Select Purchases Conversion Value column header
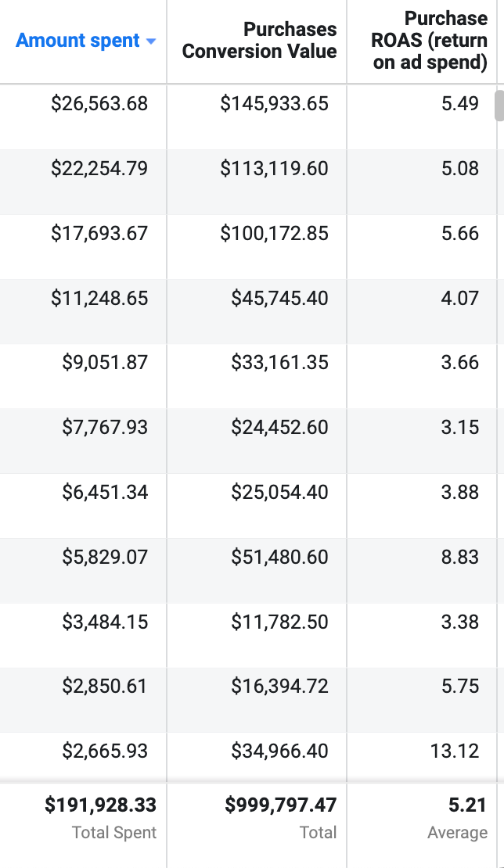This screenshot has height=868, width=504. coord(259,41)
